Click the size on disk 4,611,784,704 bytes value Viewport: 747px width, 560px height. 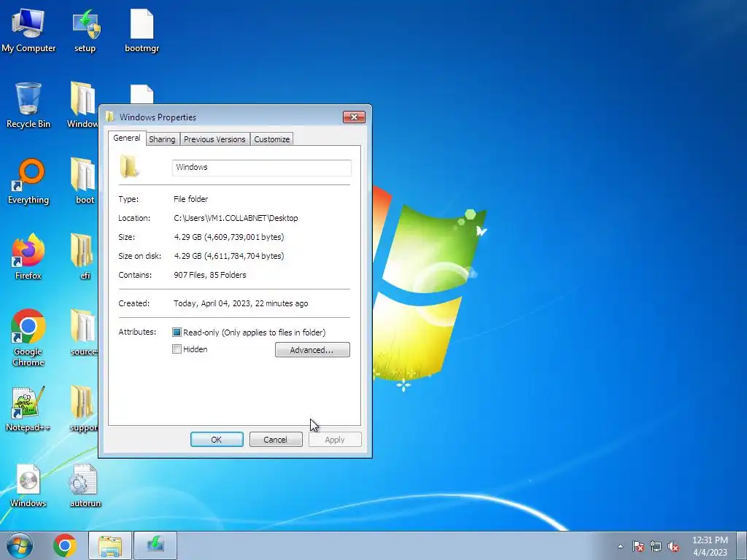click(x=228, y=256)
